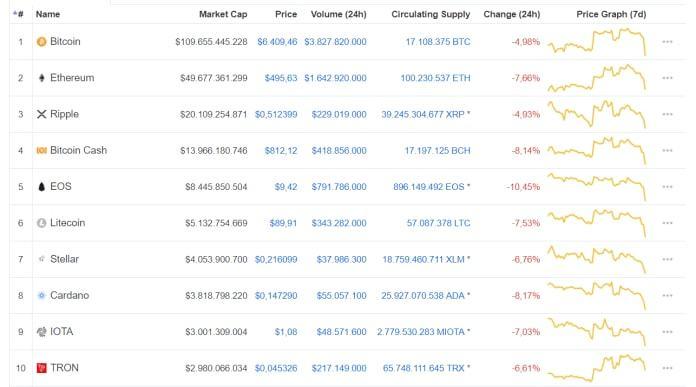Open Bitcoin 7-day price graph
Viewport: 696px width, 387px height.
(597, 42)
